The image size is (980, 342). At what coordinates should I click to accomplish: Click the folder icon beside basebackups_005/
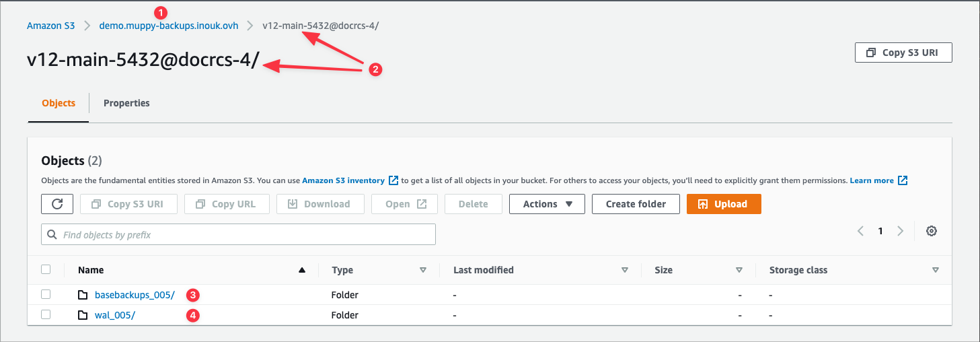point(83,295)
